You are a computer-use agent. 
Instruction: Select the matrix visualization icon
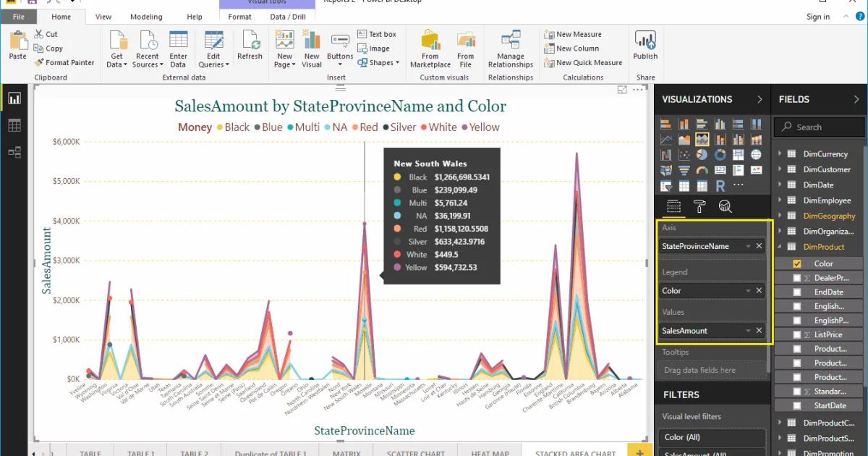(x=702, y=185)
